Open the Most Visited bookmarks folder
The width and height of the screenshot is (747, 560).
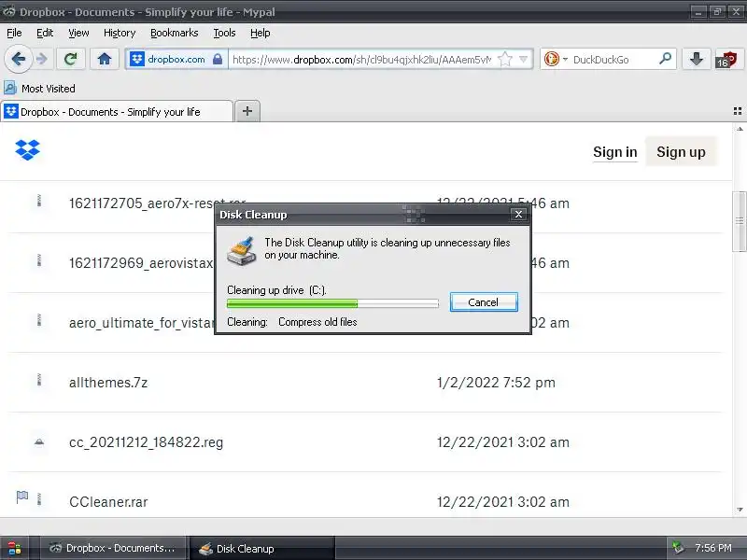pyautogui.click(x=40, y=89)
